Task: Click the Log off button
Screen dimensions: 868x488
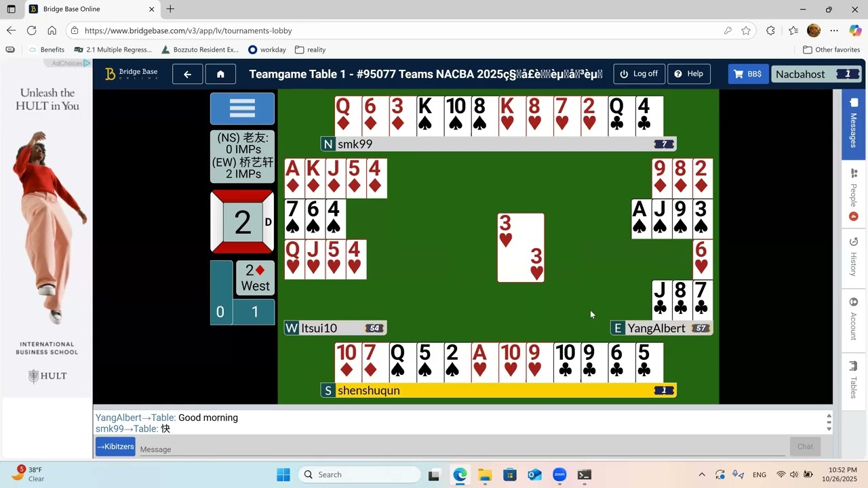Action: pyautogui.click(x=639, y=74)
